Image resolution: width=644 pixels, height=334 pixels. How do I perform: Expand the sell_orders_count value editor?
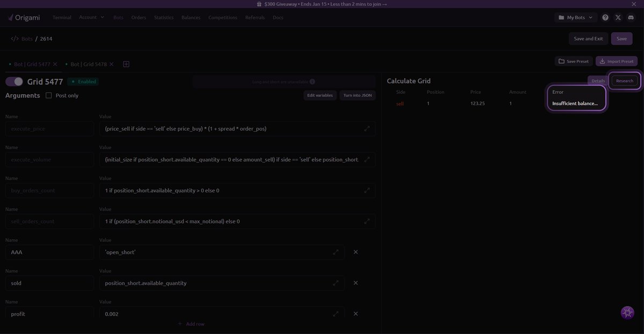click(367, 221)
